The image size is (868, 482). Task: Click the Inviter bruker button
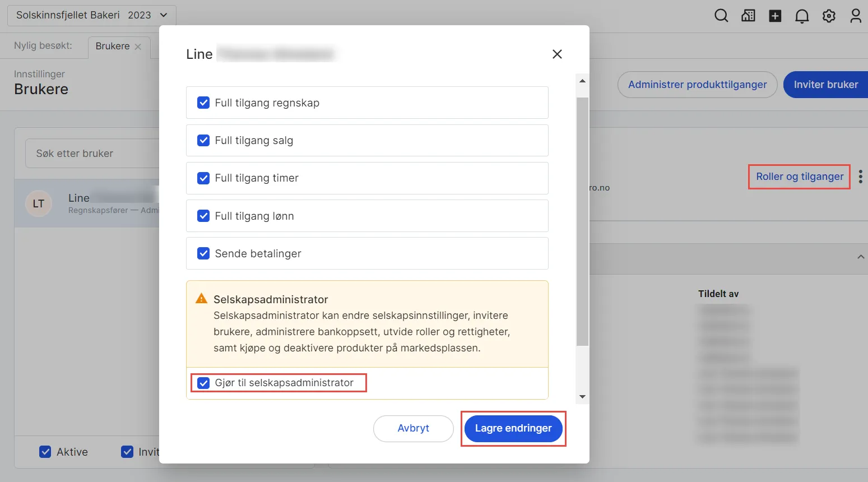click(x=825, y=85)
